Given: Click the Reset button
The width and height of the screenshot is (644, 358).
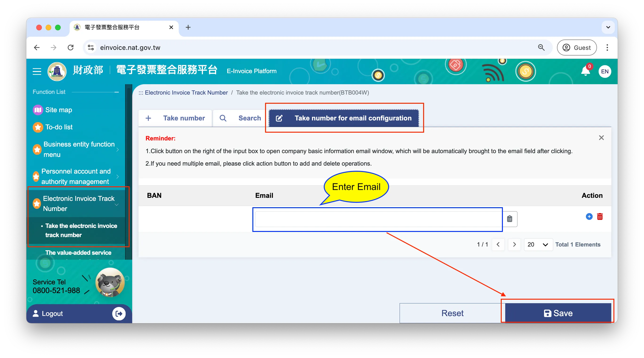Looking at the screenshot, I should point(452,313).
